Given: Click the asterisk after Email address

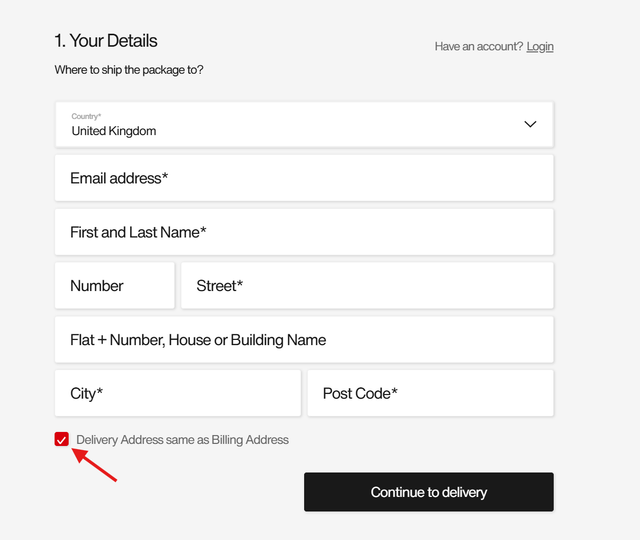Looking at the screenshot, I should tap(165, 176).
